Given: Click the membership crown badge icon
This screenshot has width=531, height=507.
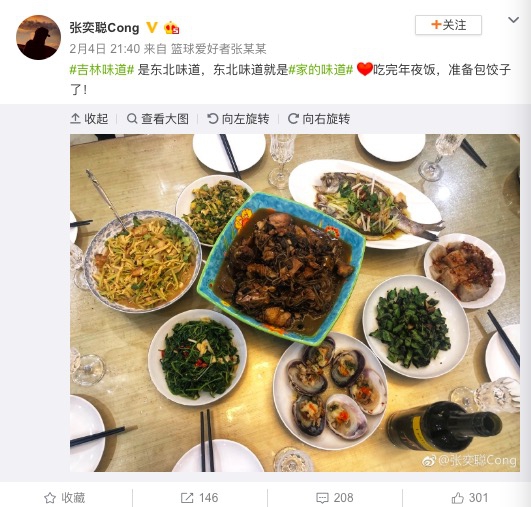Looking at the screenshot, I should [x=171, y=28].
